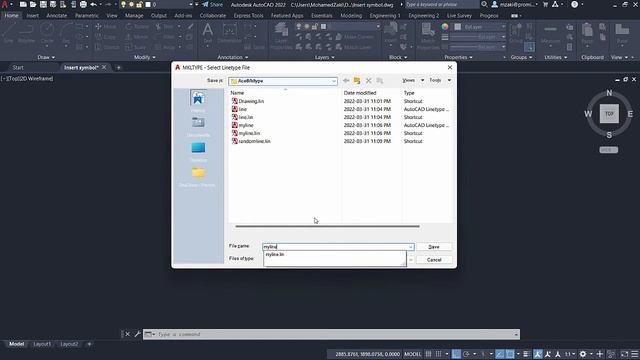Switch to the Manage ribbon tab
Image resolution: width=640 pixels, height=360 pixels.
point(134,16)
